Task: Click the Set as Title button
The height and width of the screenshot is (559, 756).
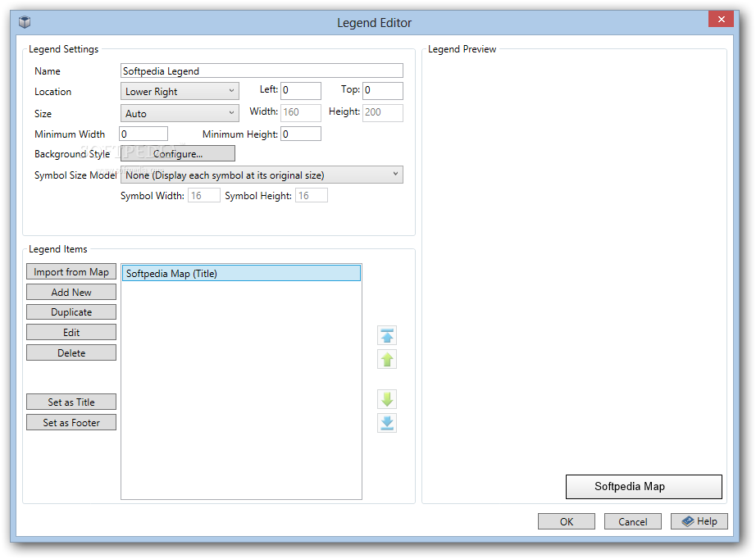Action: tap(71, 402)
